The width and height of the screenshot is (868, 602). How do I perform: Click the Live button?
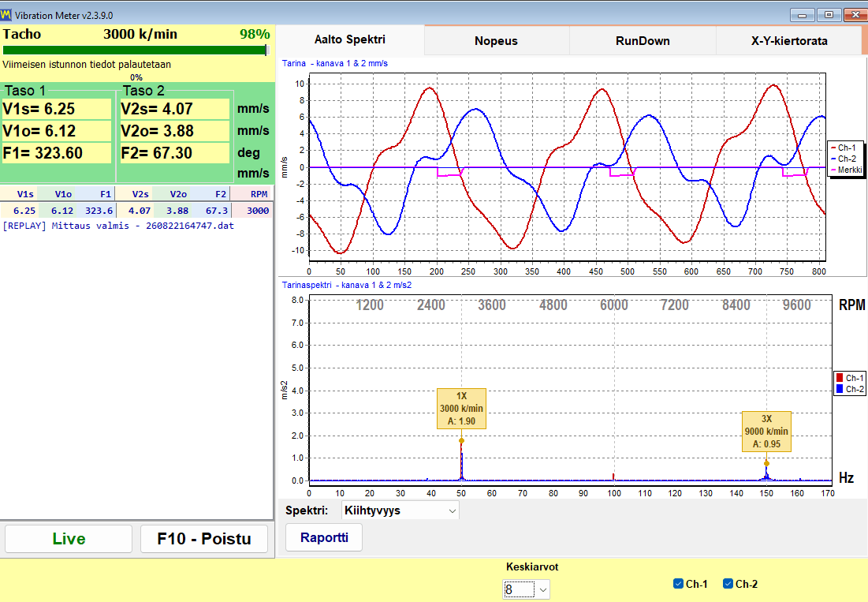tap(69, 539)
